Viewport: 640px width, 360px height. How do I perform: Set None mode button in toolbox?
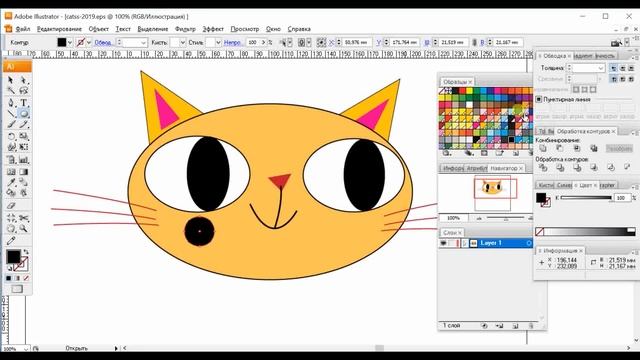[x=26, y=278]
